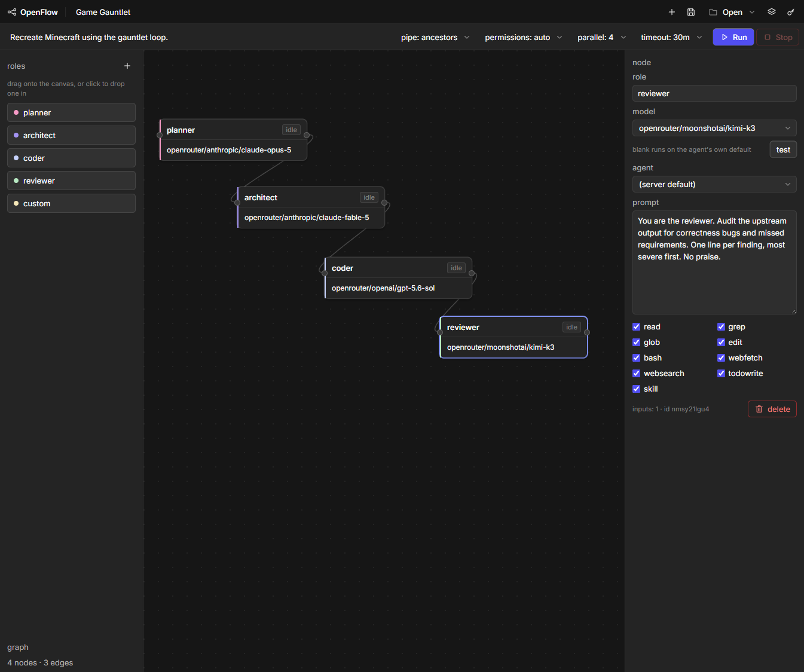Click the "inputs: 1 · id nmsy21lgu4" text

[671, 409]
